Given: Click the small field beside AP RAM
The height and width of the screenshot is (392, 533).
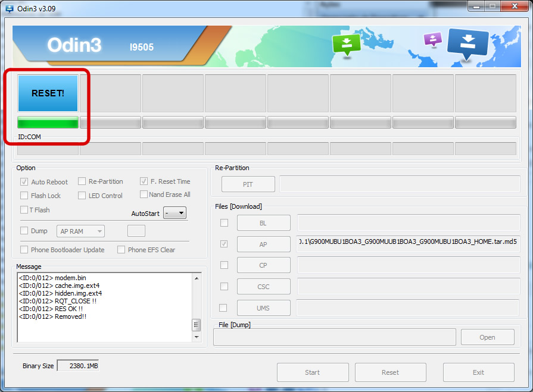Looking at the screenshot, I should [136, 231].
